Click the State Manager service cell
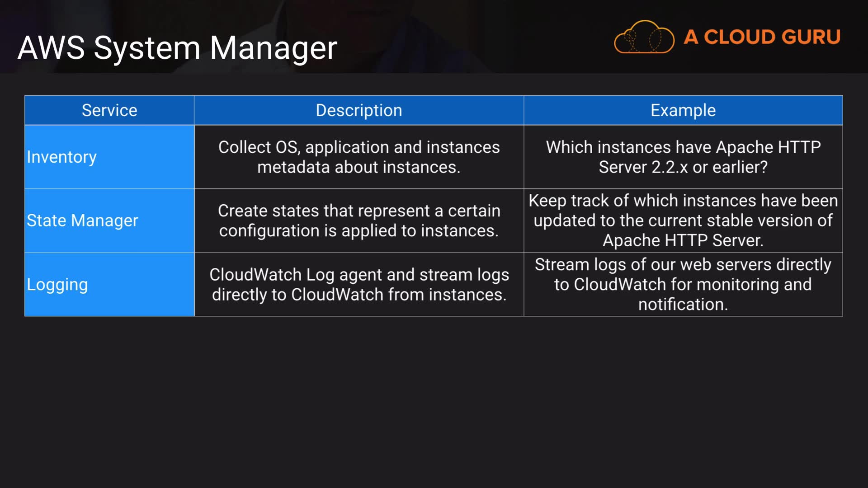This screenshot has width=868, height=488. (82, 221)
